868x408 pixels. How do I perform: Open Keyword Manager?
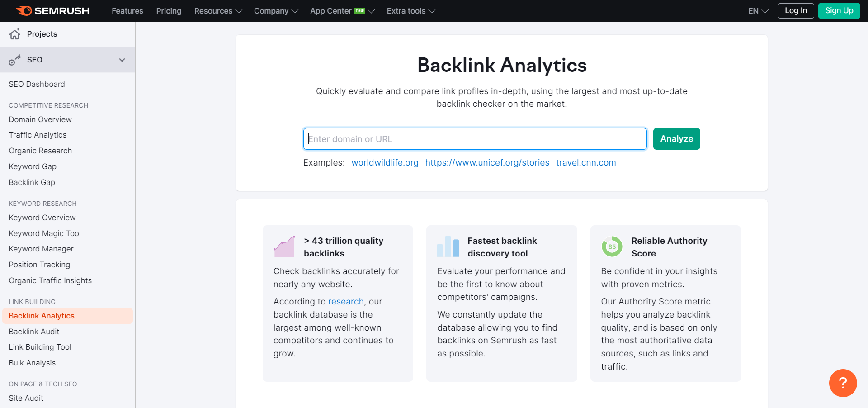pyautogui.click(x=41, y=249)
